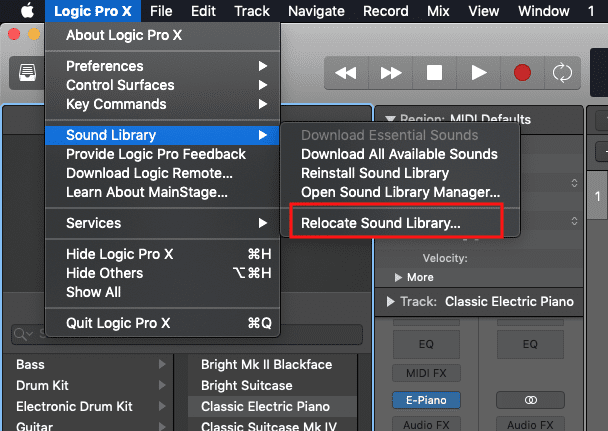Expand Key Commands submenu
This screenshot has height=431, width=608.
coord(162,104)
